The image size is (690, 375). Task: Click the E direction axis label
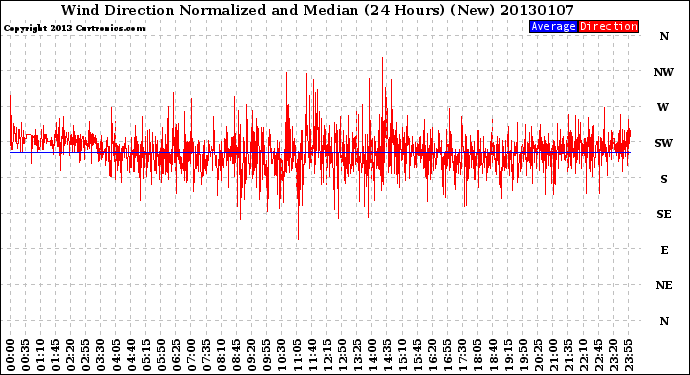pyautogui.click(x=664, y=250)
